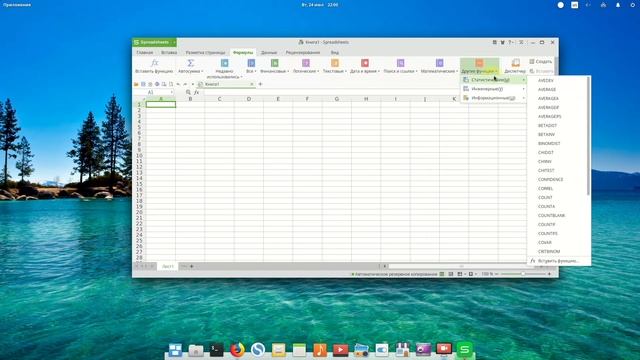Click the zoom slider handle in the status bar
This screenshot has height=360, width=640.
point(522,274)
